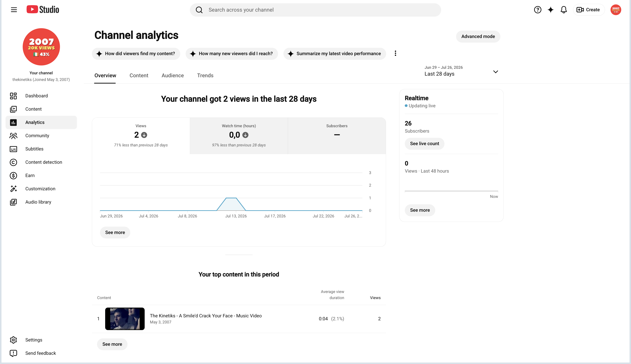631x364 pixels.
Task: Expand the Last 28 days date range dropdown
Action: click(461, 71)
